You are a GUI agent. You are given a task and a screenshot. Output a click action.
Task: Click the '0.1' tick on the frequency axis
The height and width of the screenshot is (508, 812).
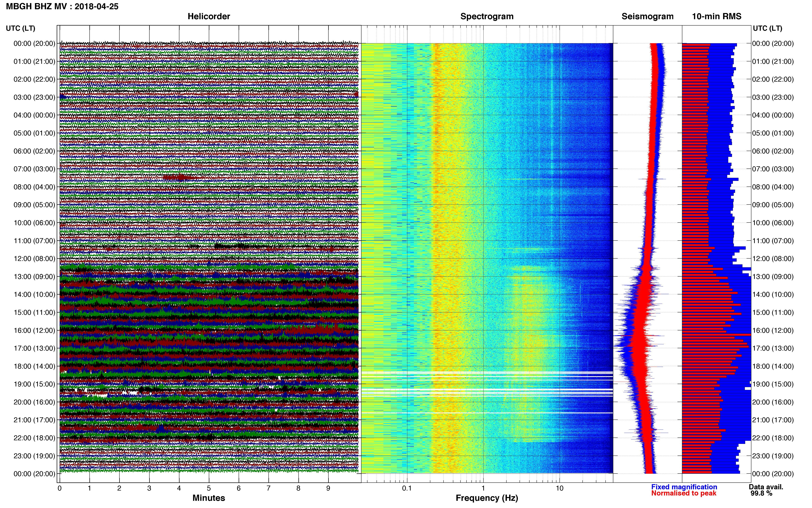pos(407,488)
